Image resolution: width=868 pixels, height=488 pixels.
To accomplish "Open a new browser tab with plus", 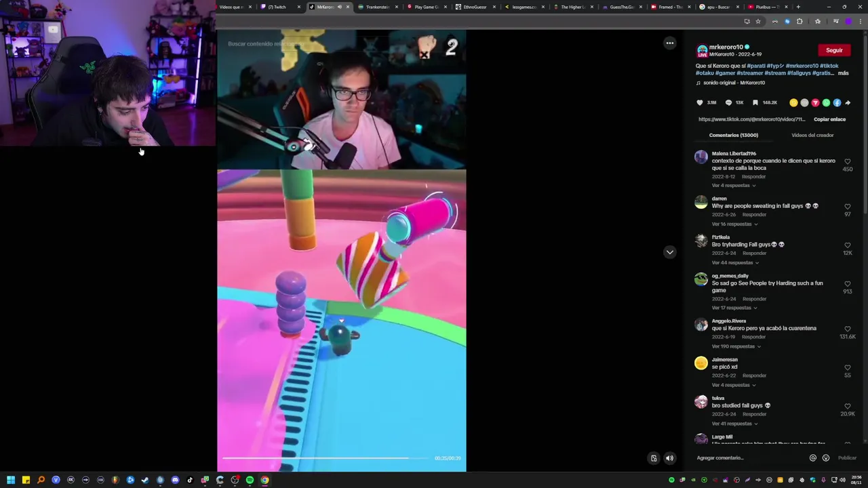I will pos(798,7).
